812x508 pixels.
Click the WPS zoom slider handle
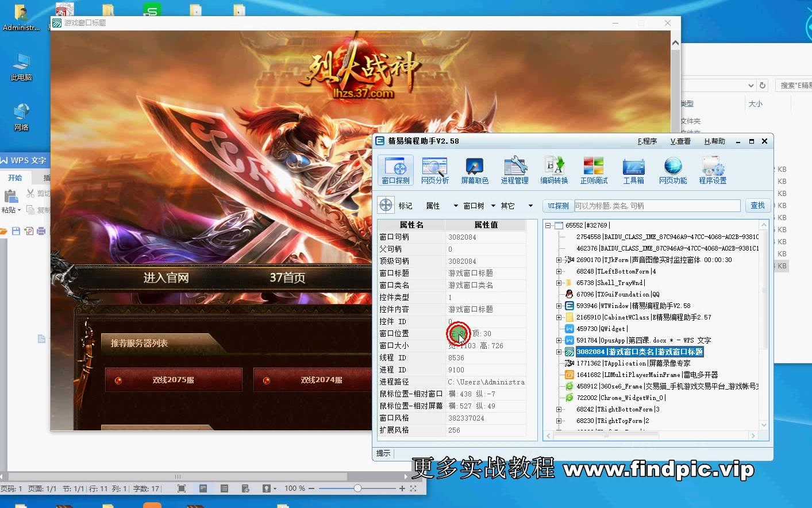coord(357,488)
